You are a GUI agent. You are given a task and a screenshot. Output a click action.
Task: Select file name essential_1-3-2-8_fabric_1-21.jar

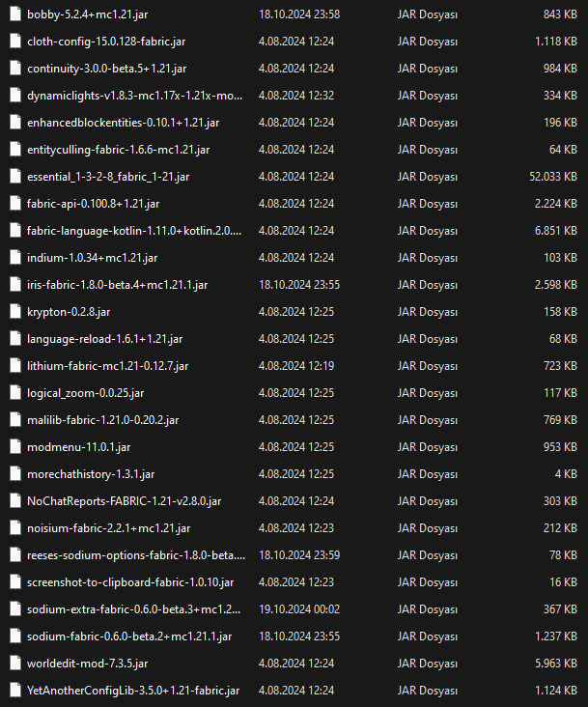click(108, 177)
